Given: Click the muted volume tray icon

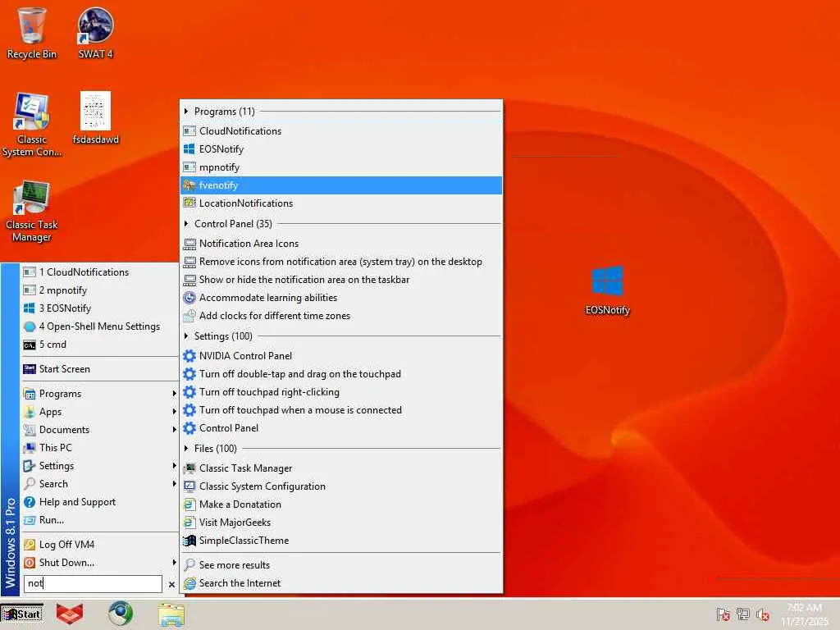Looking at the screenshot, I should pyautogui.click(x=762, y=614).
